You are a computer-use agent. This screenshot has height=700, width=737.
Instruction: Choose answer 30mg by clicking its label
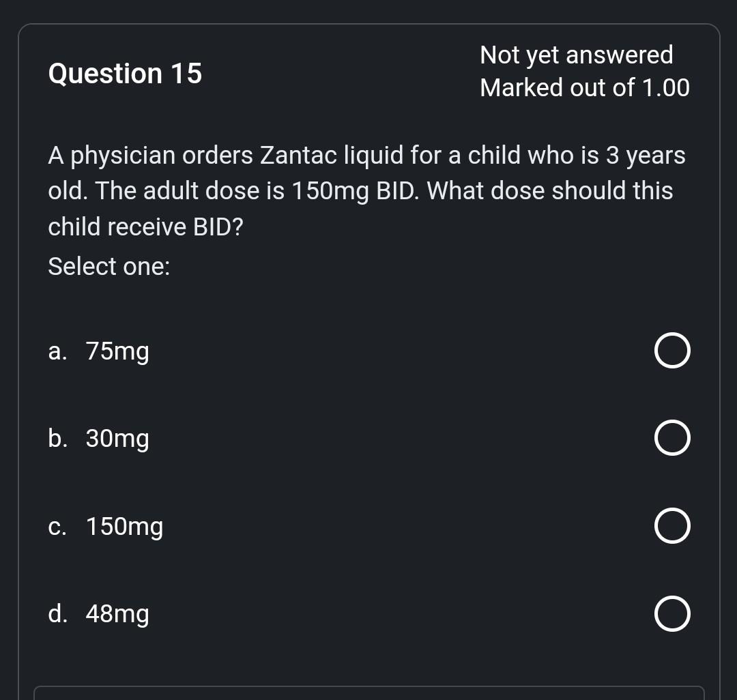pos(117,439)
